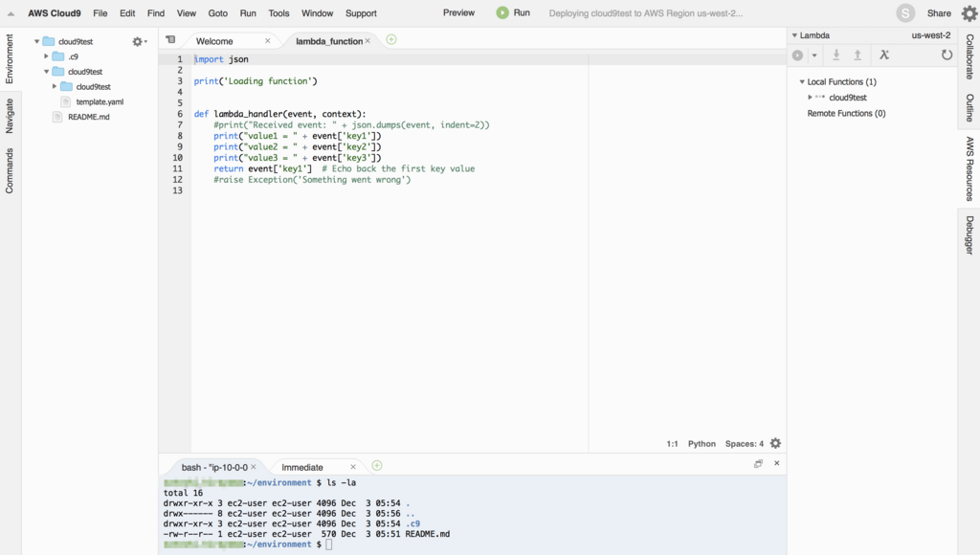The width and height of the screenshot is (980, 555).
Task: Open the Edit menu
Action: click(127, 13)
